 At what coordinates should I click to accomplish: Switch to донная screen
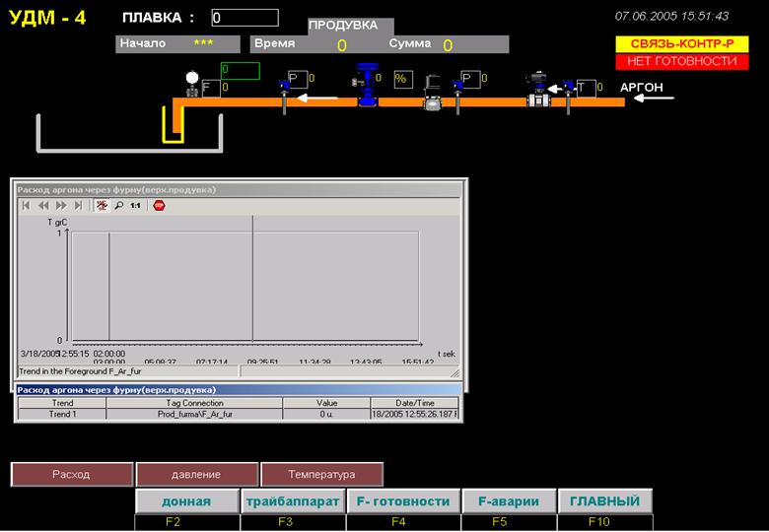(x=187, y=501)
